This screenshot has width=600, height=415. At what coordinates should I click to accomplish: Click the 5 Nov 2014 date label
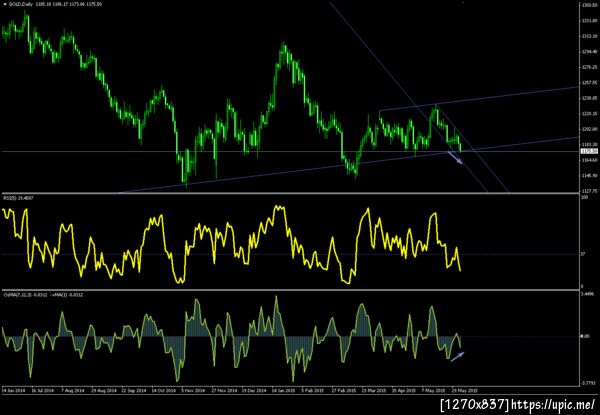194,391
